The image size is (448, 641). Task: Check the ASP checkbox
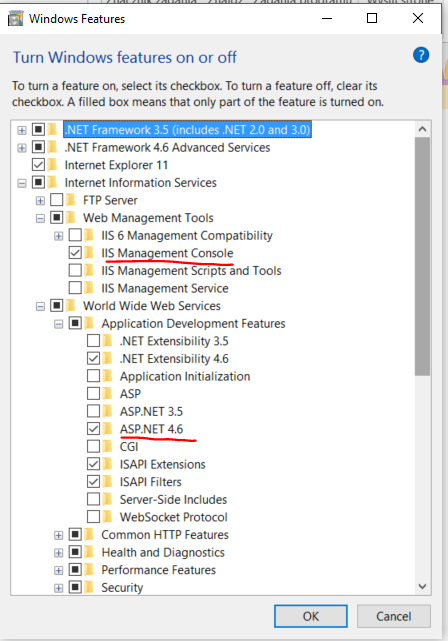tap(93, 393)
